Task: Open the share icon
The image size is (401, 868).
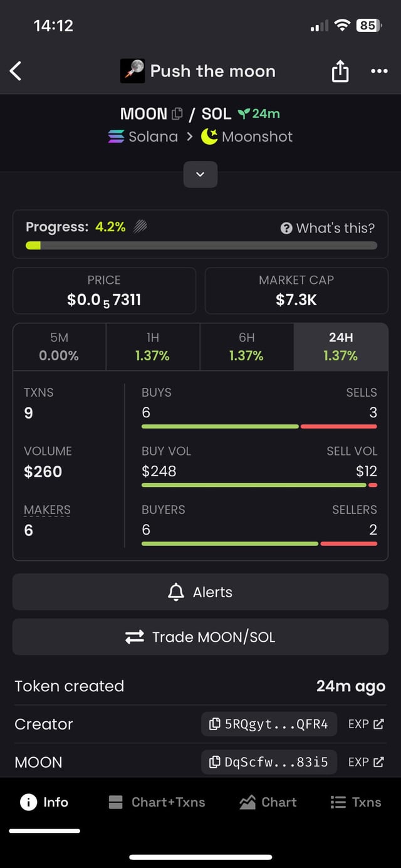Action: 340,71
